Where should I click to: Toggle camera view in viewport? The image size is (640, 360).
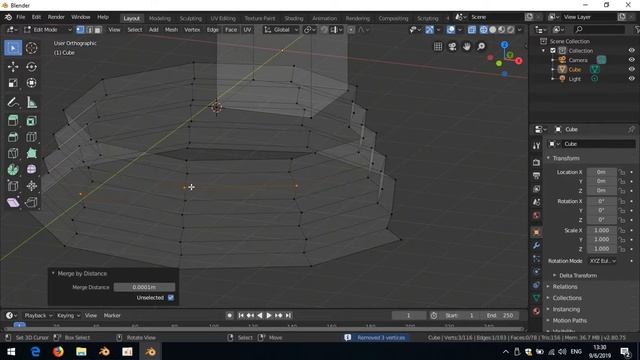452,47
